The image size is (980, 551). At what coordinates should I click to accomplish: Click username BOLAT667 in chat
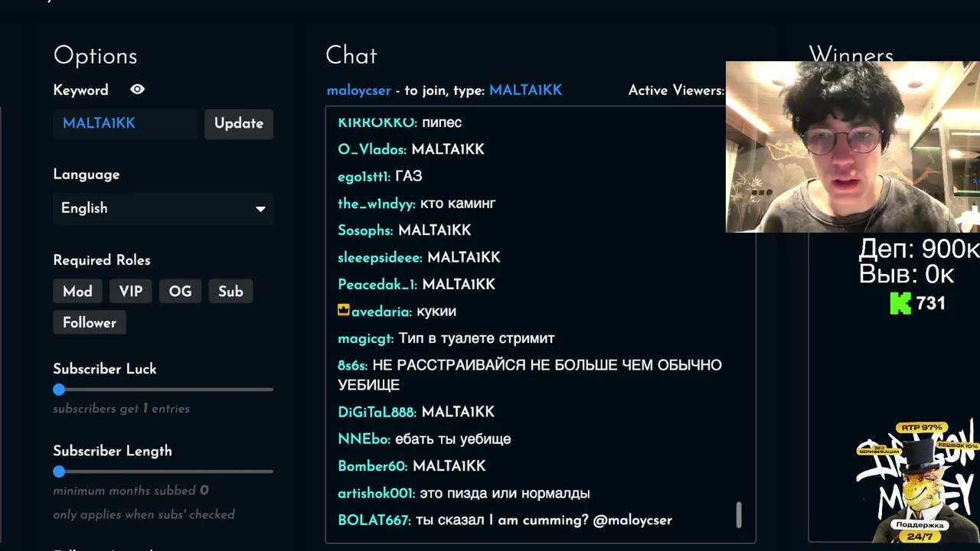(x=374, y=520)
